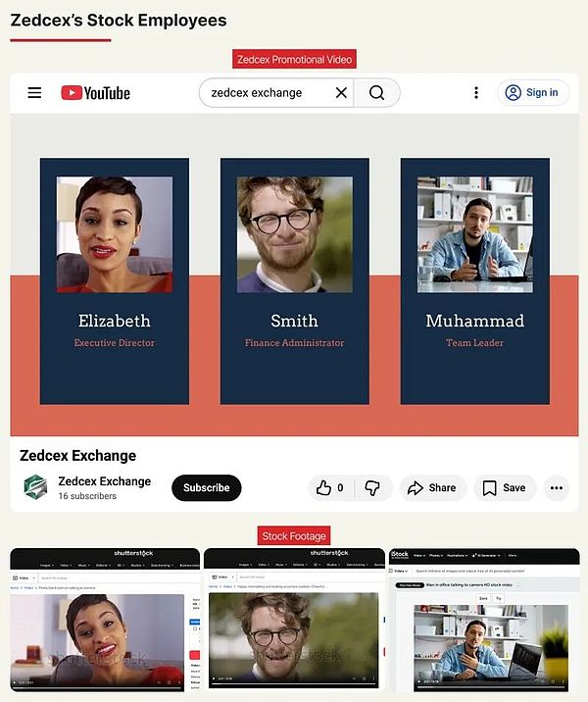Screen dimensions: 588x702
Task: Open more actions ellipsis beside Save
Action: (557, 487)
